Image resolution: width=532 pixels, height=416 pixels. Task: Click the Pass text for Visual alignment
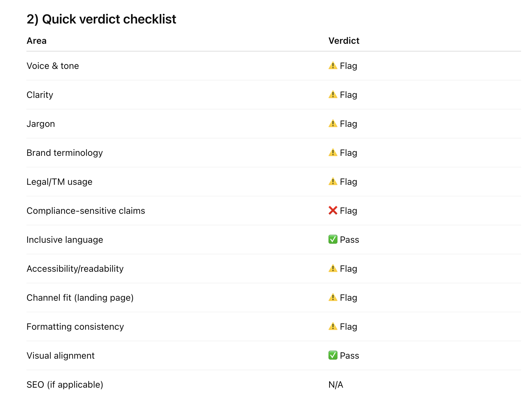click(349, 356)
